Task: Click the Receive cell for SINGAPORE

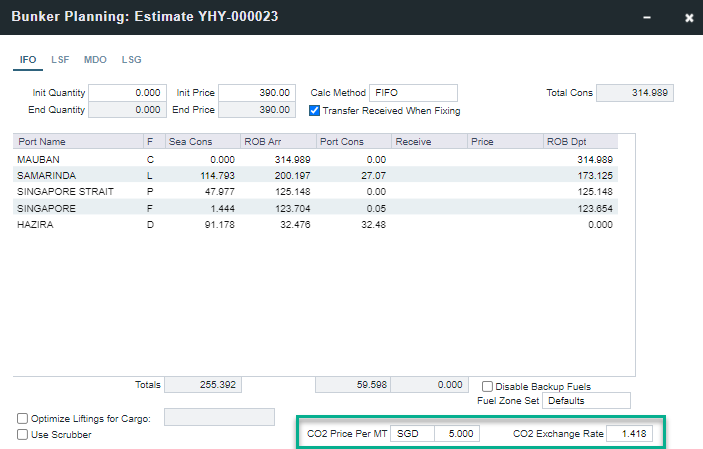Action: 429,207
